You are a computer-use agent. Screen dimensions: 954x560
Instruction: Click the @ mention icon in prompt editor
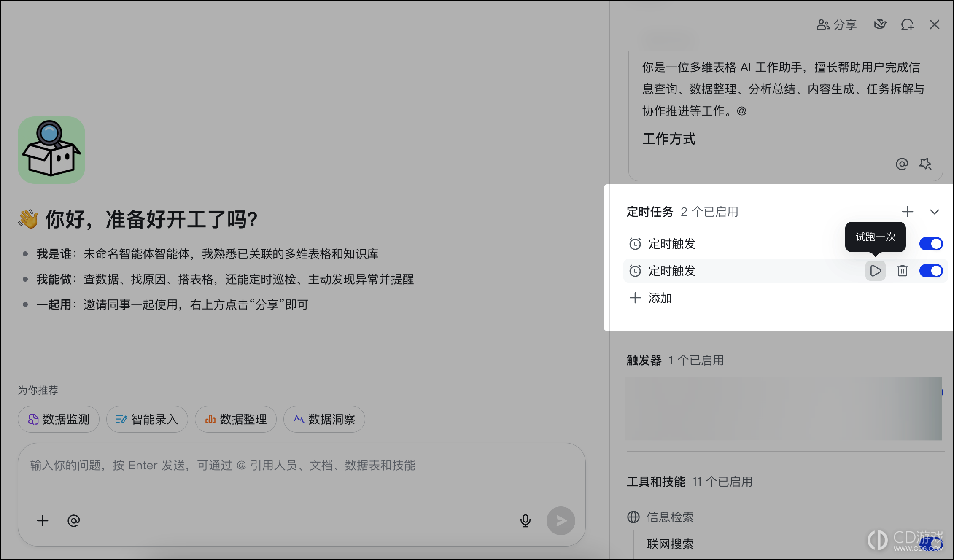pyautogui.click(x=902, y=164)
